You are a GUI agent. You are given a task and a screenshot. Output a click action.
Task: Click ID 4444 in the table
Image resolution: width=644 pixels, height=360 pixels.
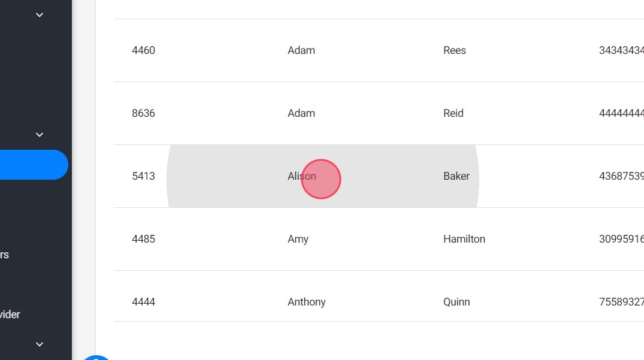coord(143,302)
